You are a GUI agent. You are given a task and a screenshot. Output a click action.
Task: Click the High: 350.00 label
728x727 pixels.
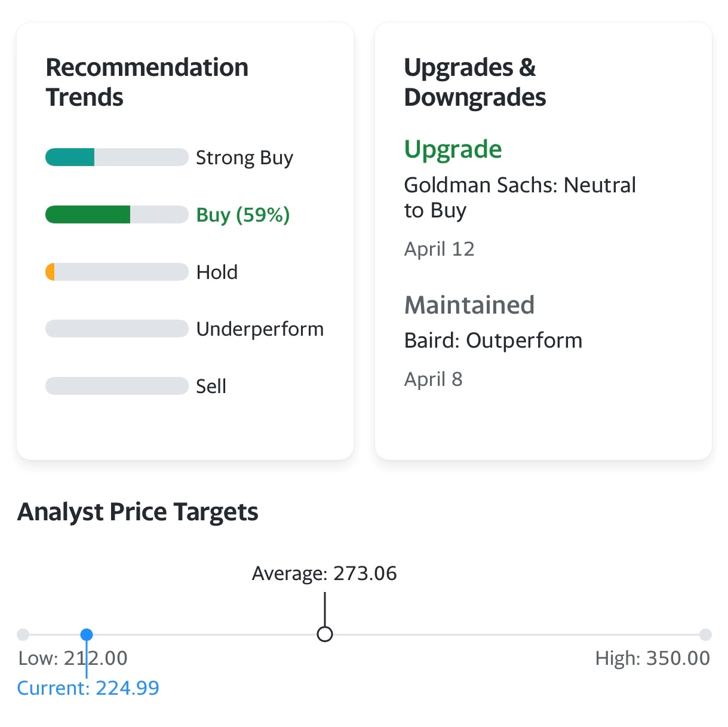[x=652, y=658]
